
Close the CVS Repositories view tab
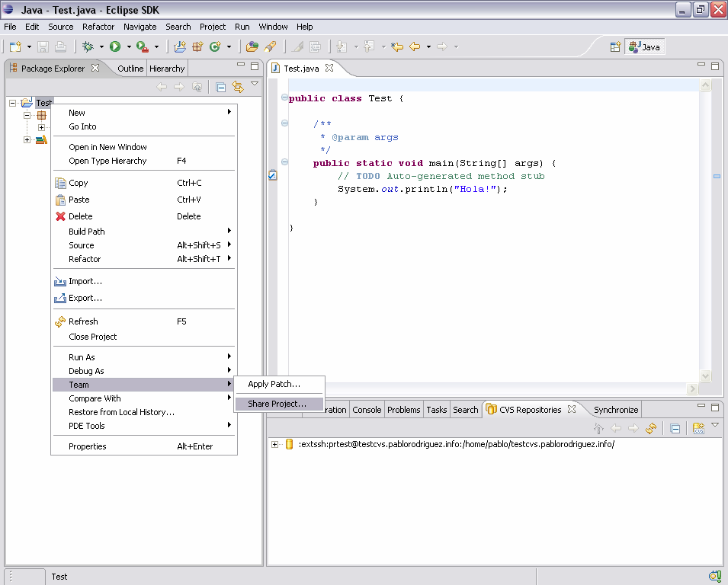tap(572, 409)
